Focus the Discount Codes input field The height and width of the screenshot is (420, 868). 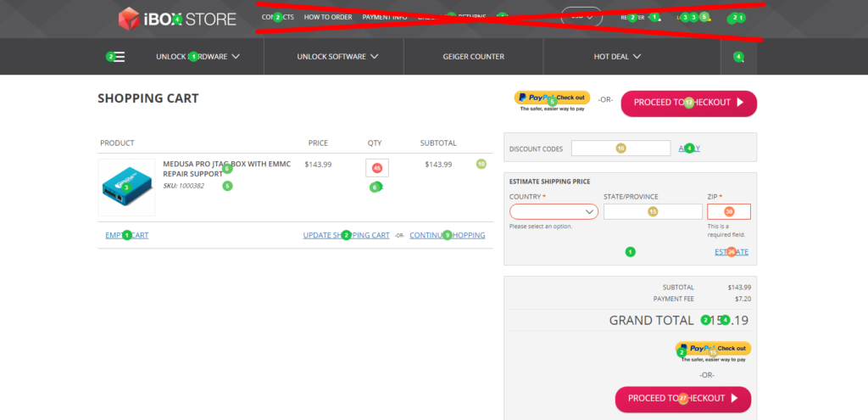pos(620,148)
